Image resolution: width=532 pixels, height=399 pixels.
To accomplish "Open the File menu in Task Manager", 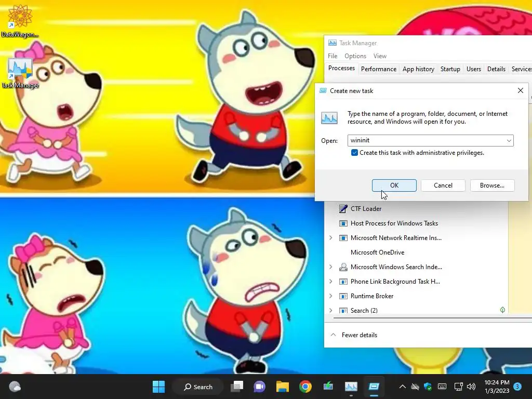I will click(332, 56).
